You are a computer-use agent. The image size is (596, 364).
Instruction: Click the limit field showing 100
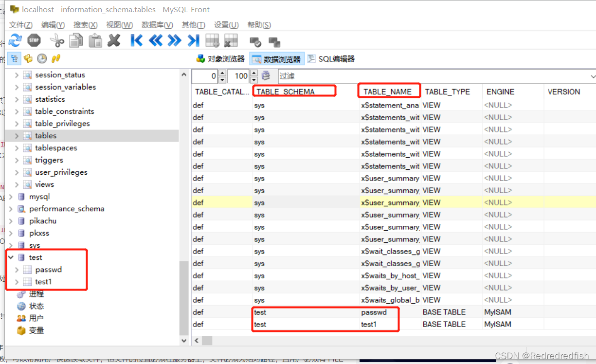pos(239,76)
